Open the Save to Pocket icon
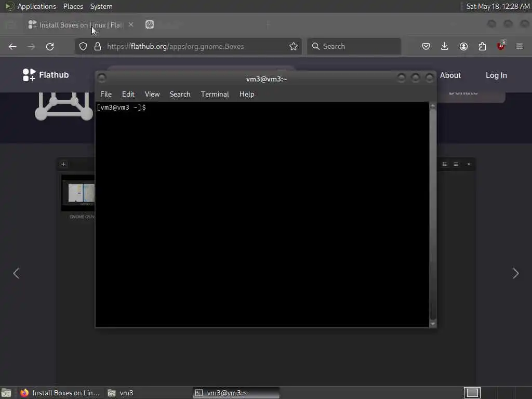Screen dimensions: 532x399 pyautogui.click(x=426, y=46)
